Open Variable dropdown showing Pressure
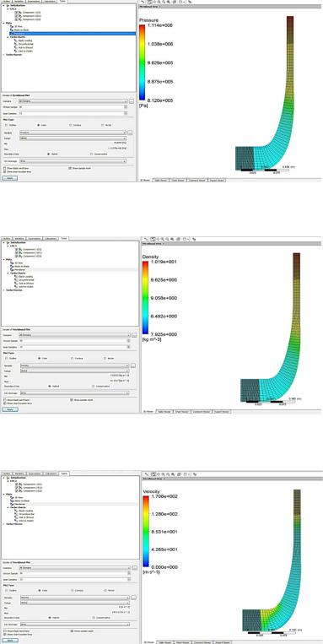Screen dimensions: 323x644 coord(73,133)
